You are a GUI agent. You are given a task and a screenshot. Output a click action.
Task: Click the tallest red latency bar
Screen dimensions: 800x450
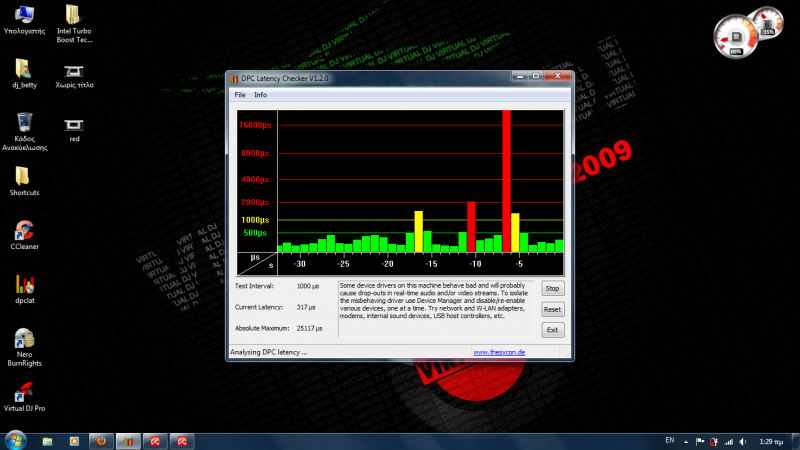506,181
